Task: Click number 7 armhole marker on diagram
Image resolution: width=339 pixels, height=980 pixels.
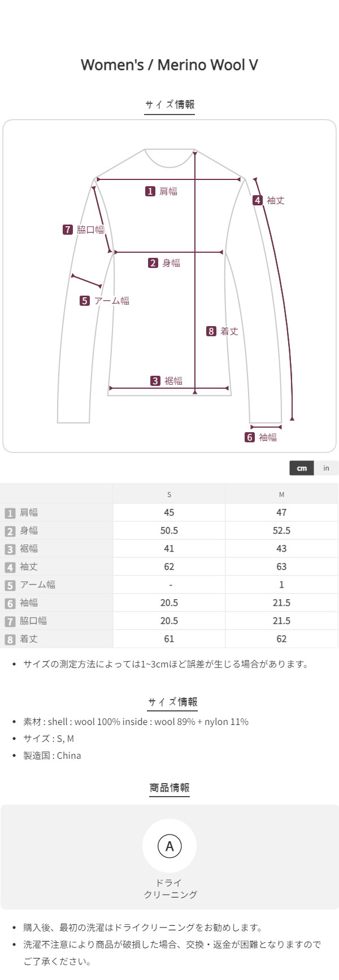Action: point(68,230)
